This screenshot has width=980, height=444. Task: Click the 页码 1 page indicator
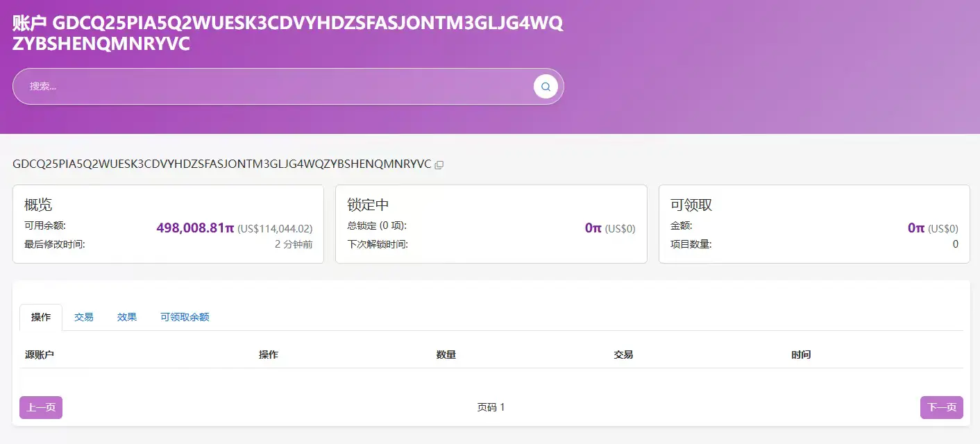(x=491, y=407)
